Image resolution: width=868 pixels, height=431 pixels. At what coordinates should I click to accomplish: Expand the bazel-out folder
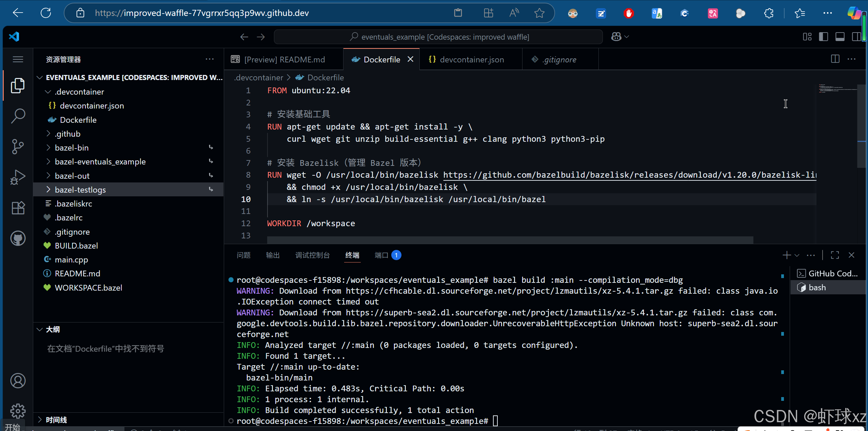128,176
